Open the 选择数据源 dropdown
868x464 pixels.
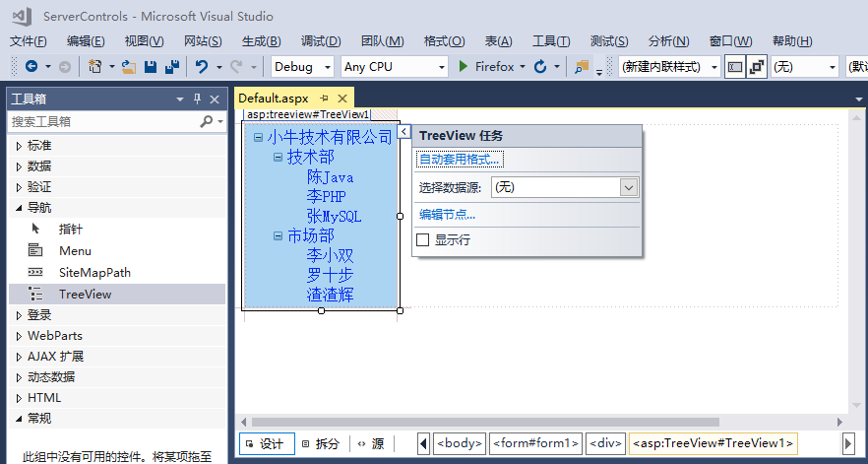click(x=629, y=187)
